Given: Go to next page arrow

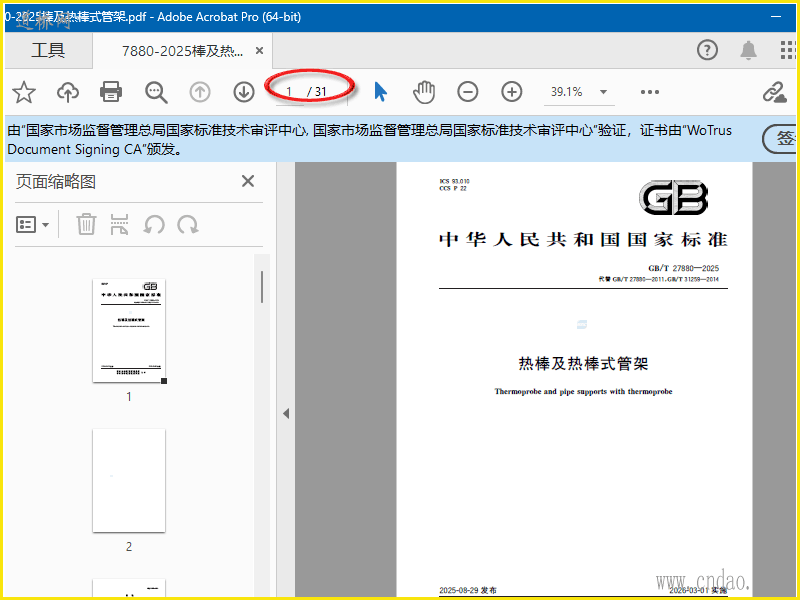Looking at the screenshot, I should (x=244, y=92).
